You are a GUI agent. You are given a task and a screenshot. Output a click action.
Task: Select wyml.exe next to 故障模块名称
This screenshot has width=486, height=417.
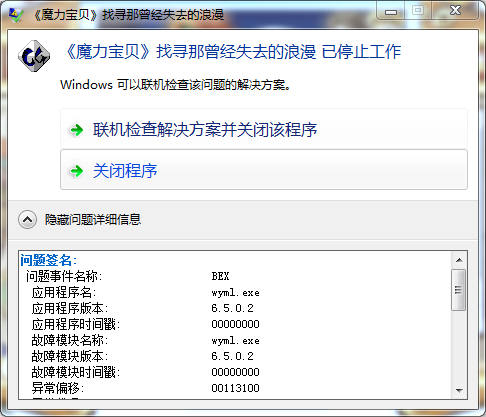point(235,341)
